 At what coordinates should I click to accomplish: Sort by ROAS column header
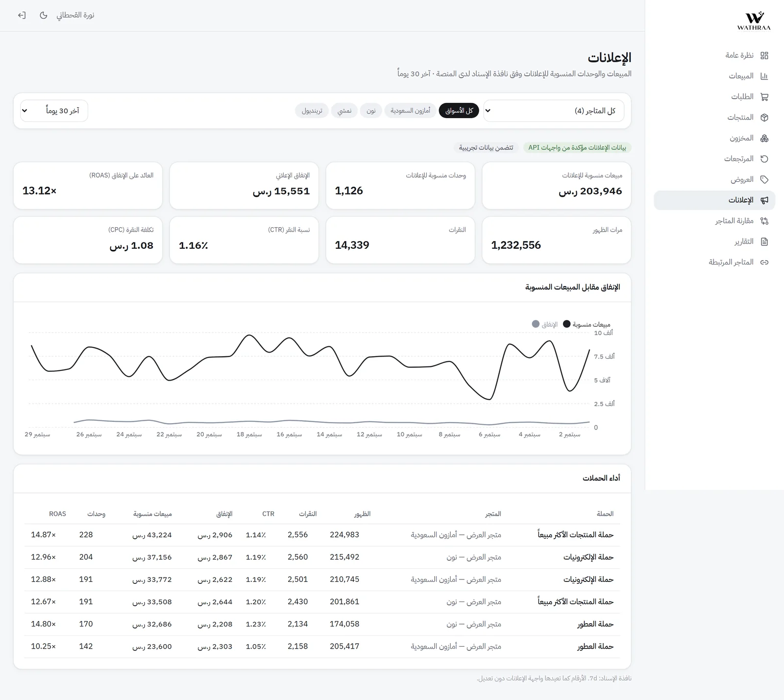tap(57, 514)
